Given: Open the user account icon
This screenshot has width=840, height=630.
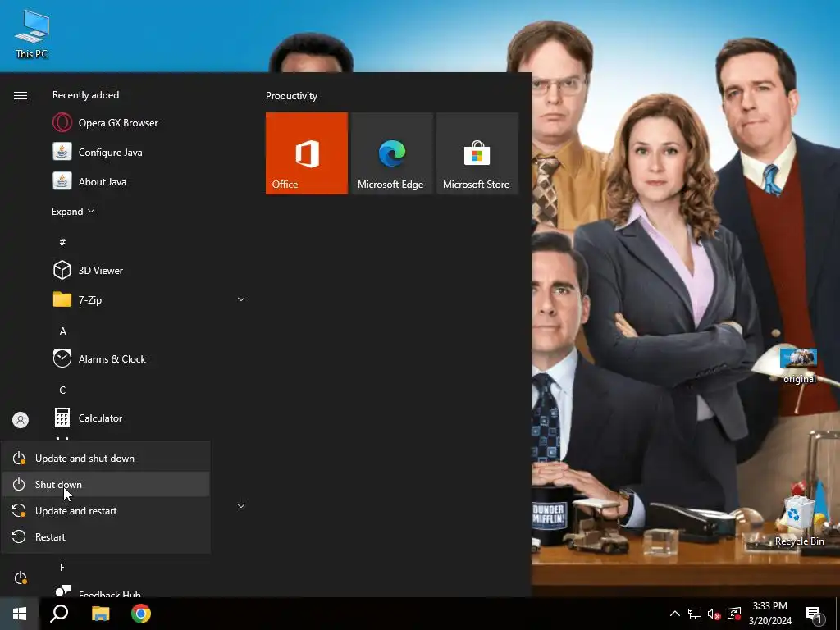Looking at the screenshot, I should 21,420.
